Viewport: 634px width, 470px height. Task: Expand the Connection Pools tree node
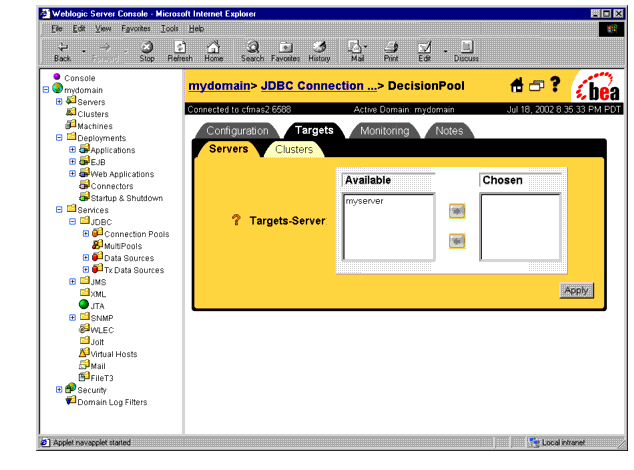point(86,233)
